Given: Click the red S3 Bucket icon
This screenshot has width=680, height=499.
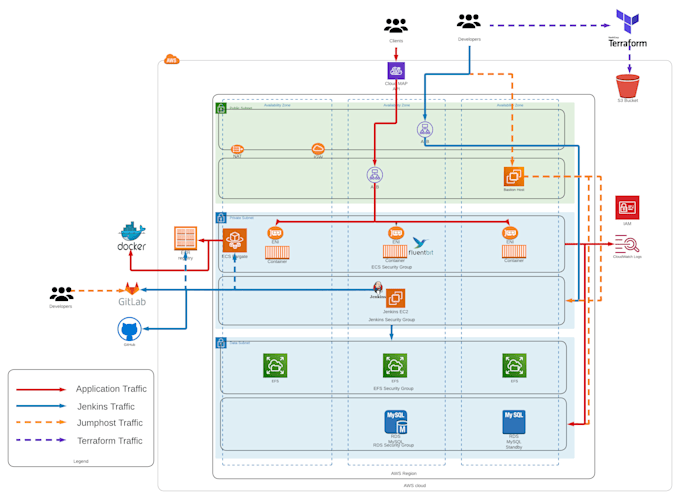Looking at the screenshot, I should [628, 86].
